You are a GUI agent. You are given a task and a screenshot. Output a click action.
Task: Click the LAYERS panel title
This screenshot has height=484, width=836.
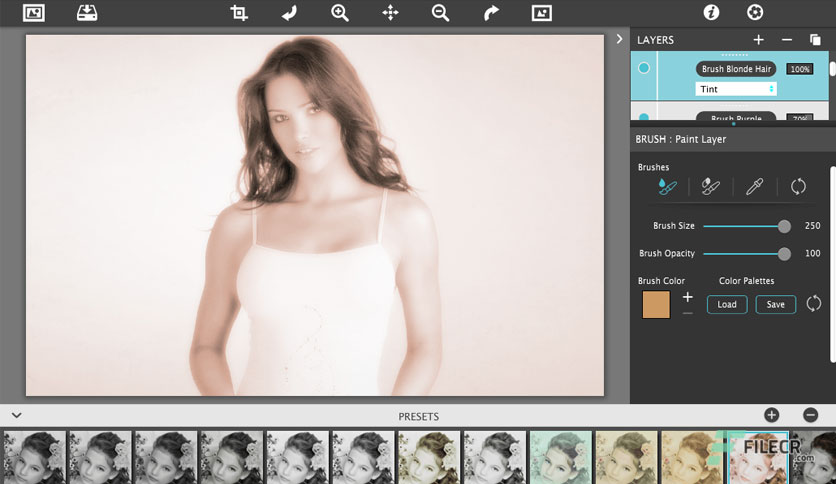point(655,40)
